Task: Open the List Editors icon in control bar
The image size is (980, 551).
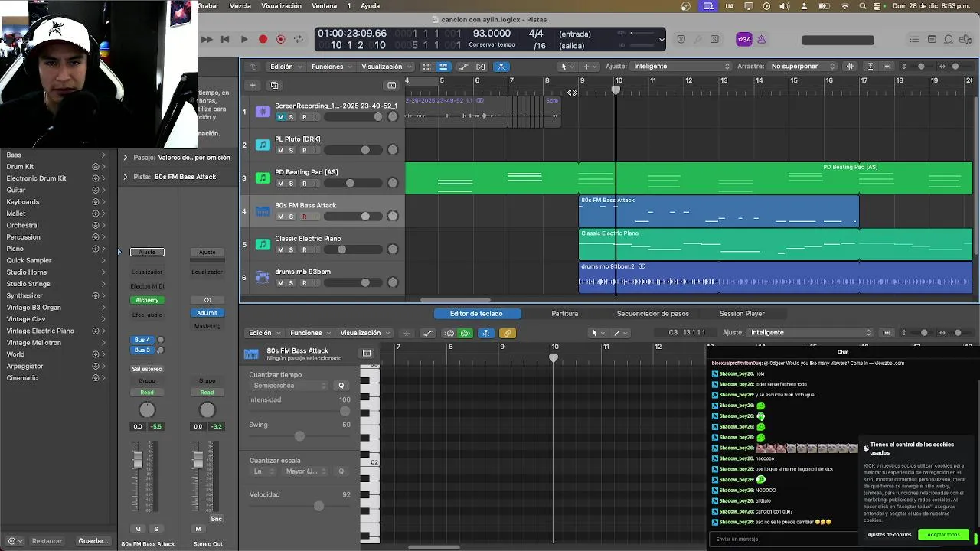Action: click(914, 39)
